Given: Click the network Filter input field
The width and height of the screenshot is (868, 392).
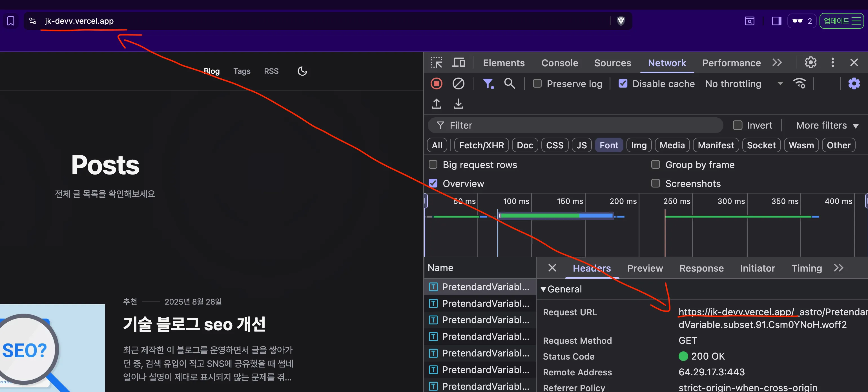Looking at the screenshot, I should [573, 125].
